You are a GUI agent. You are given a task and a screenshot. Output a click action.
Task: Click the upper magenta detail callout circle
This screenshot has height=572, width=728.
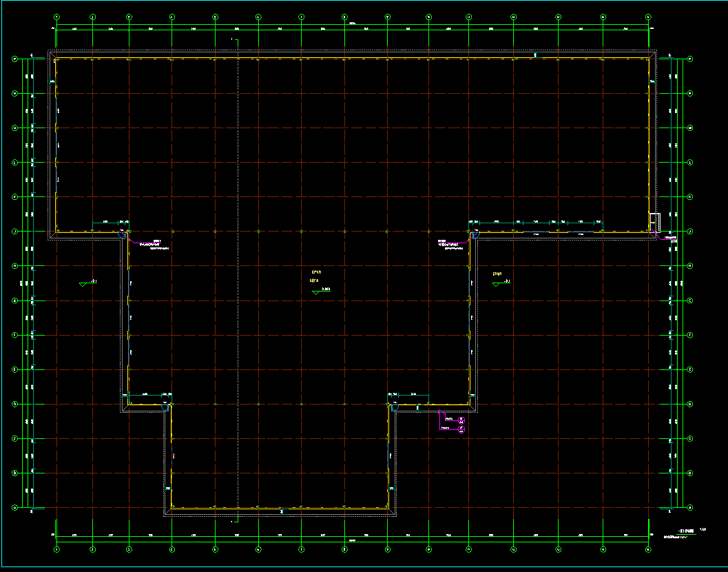tap(461, 420)
